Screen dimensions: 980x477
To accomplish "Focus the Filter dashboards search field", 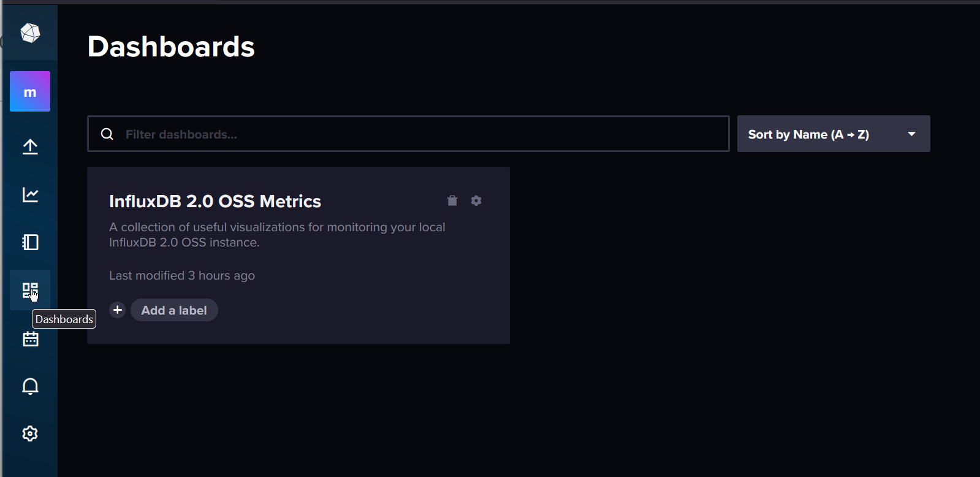I will pos(408,134).
